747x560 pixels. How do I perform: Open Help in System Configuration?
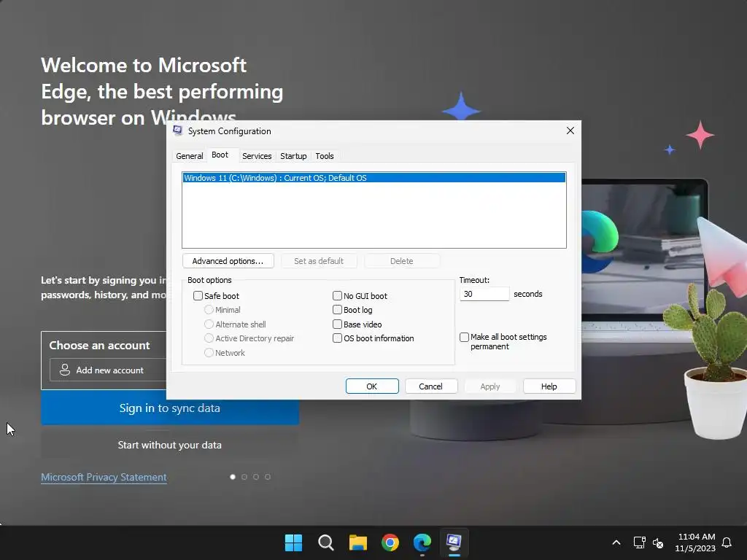point(549,386)
